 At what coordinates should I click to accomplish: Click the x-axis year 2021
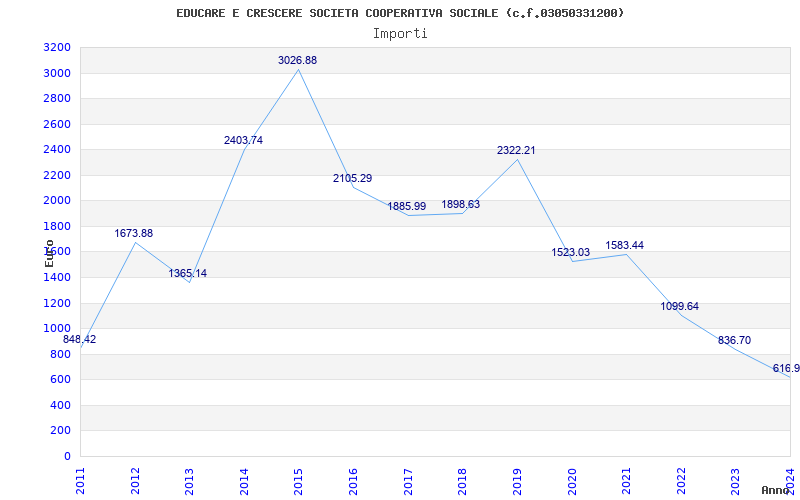coord(626,481)
